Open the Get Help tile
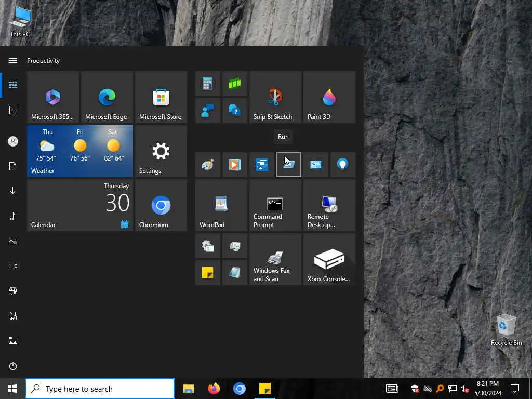Viewport: 532px width, 399px height. 234,111
